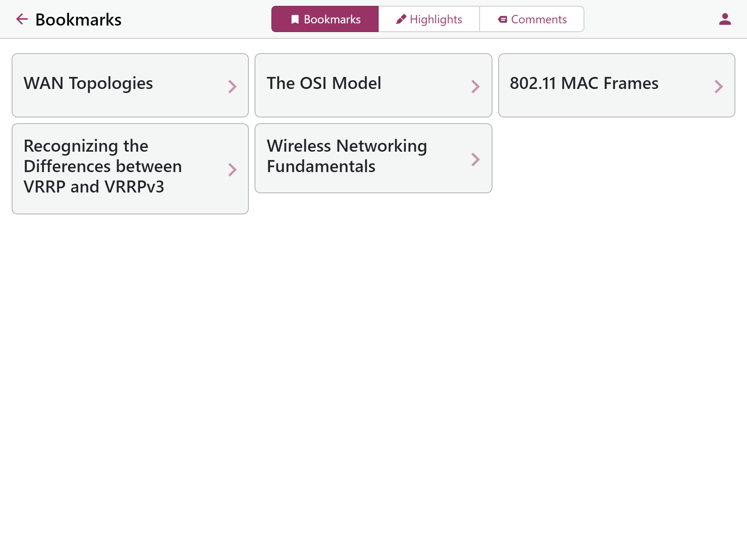Open the user profile icon
The width and height of the screenshot is (747, 560).
[x=725, y=19]
